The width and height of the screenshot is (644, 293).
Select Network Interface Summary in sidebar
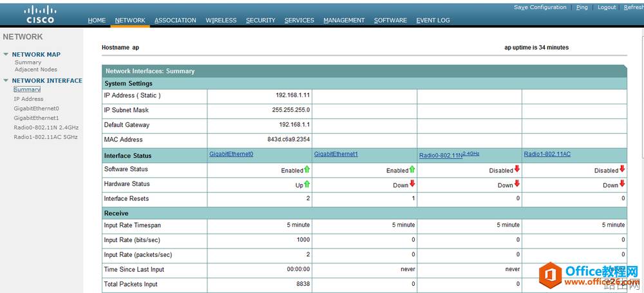(26, 89)
